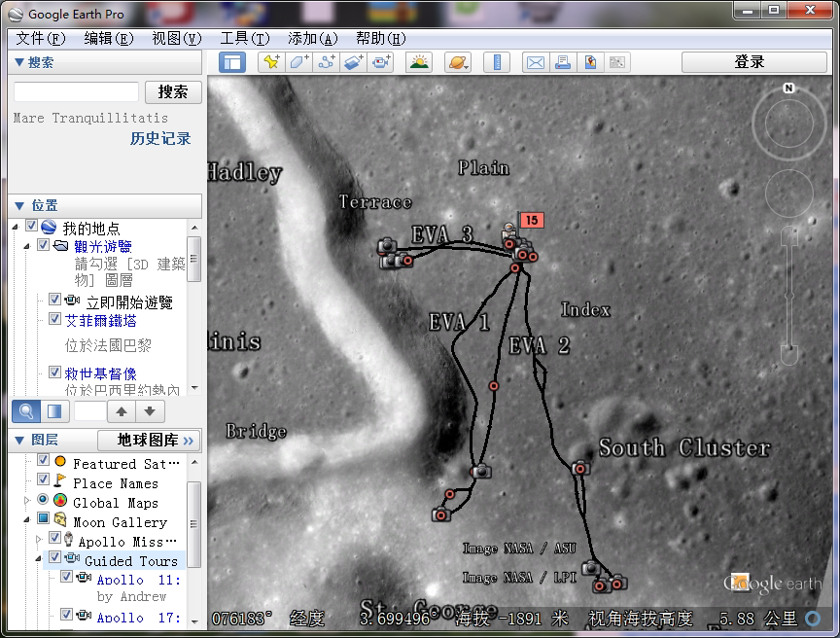
Task: Click the move joystick circle control
Action: tap(789, 194)
